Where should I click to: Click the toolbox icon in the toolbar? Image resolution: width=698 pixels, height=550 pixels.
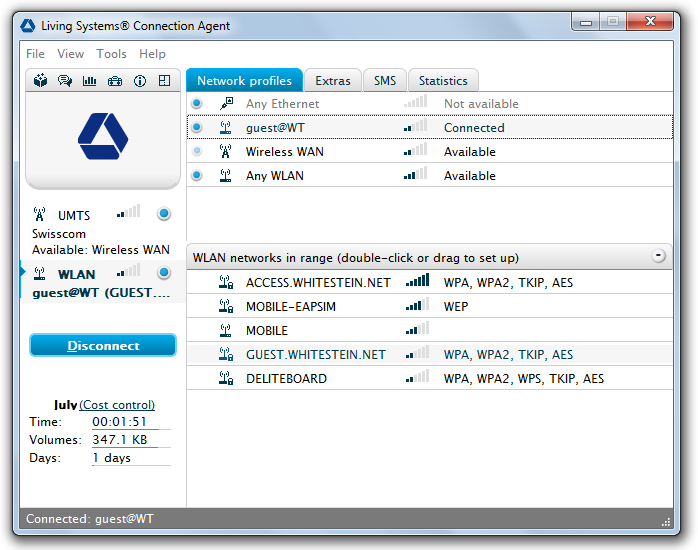115,81
